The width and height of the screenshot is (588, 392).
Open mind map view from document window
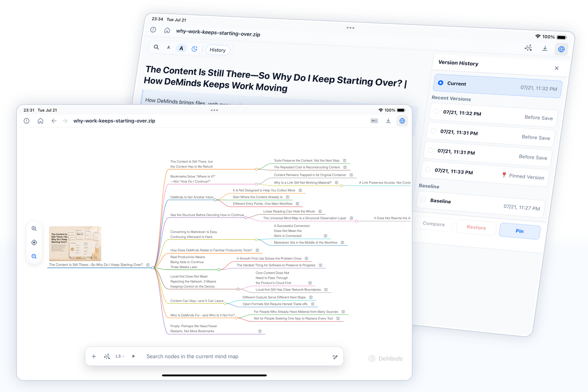pyautogui.click(x=528, y=48)
